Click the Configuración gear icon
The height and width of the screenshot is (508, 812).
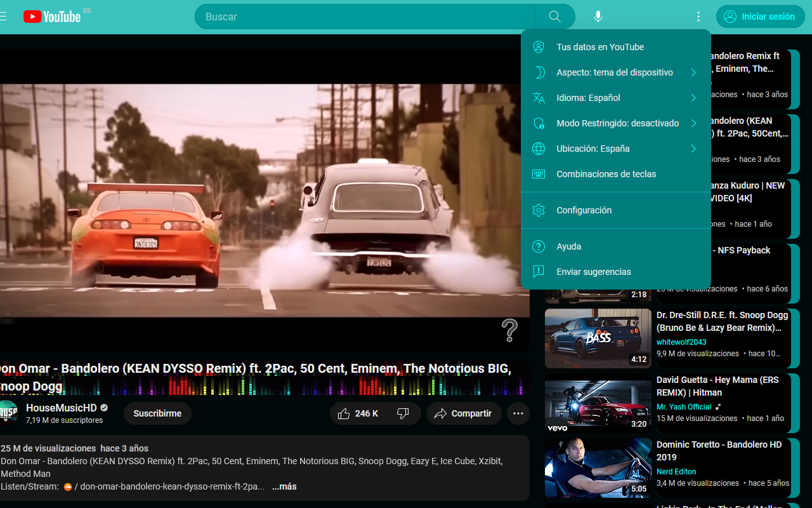click(x=539, y=210)
